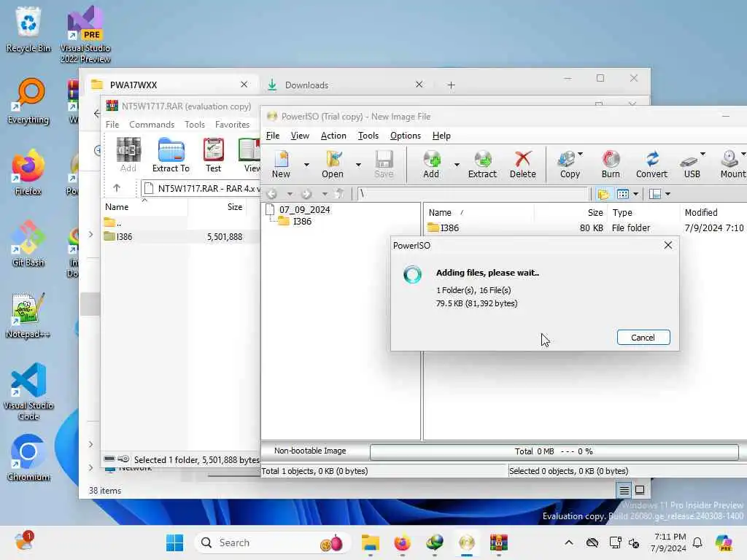Open Everything search desktop shortcut
Image resolution: width=747 pixels, height=560 pixels.
[x=28, y=101]
